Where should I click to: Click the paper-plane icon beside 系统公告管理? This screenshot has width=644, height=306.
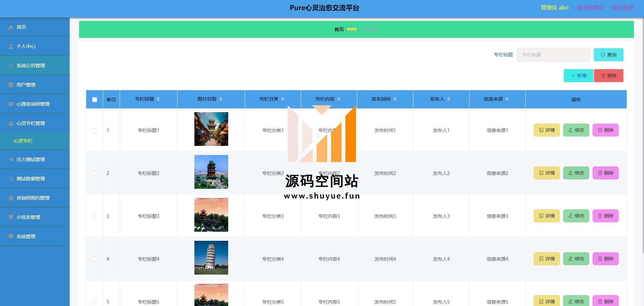11,66
